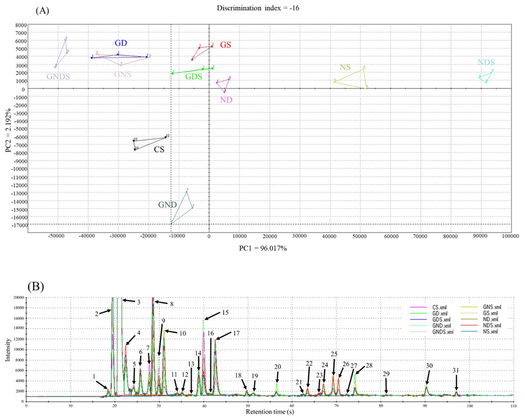The image size is (525, 420).
Task: Select the GNDS cluster label
Action: tap(58, 76)
